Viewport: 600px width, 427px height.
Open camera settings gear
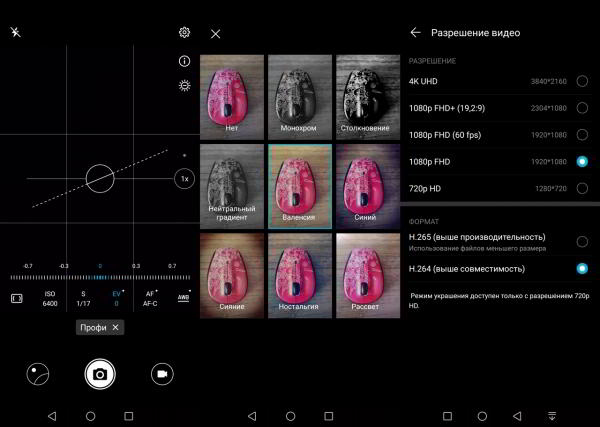184,33
